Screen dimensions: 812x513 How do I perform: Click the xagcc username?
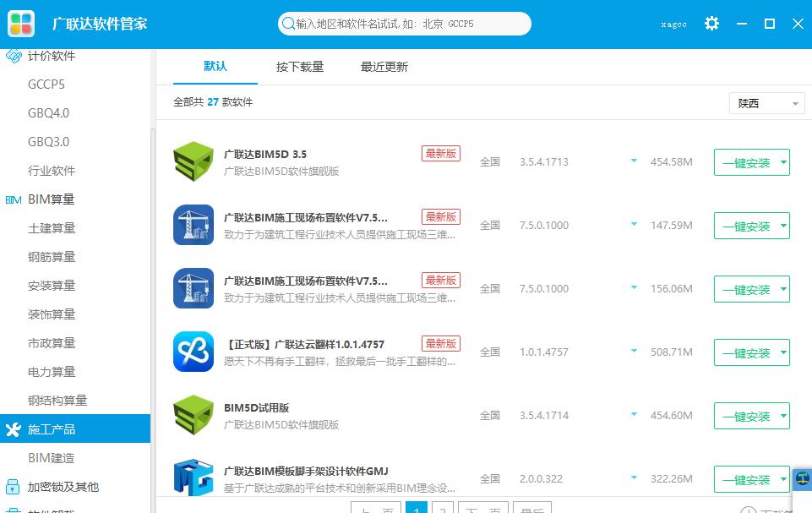(x=673, y=25)
